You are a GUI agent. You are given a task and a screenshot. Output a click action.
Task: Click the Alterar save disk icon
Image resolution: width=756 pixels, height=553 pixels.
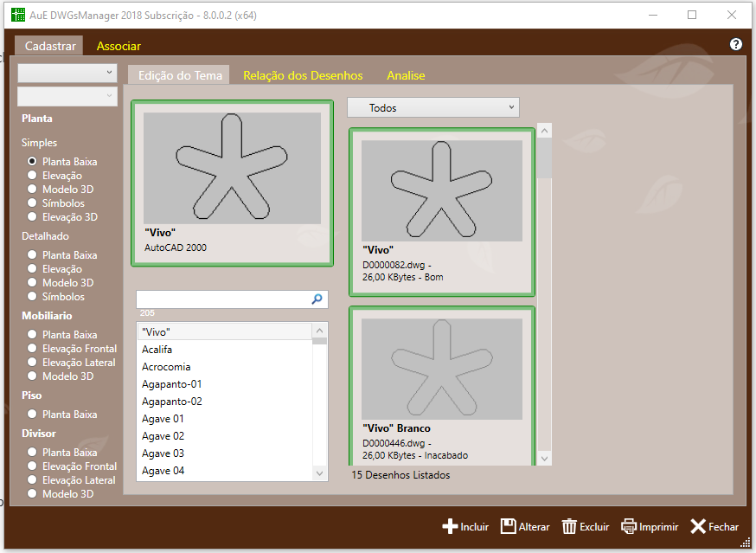point(509,526)
